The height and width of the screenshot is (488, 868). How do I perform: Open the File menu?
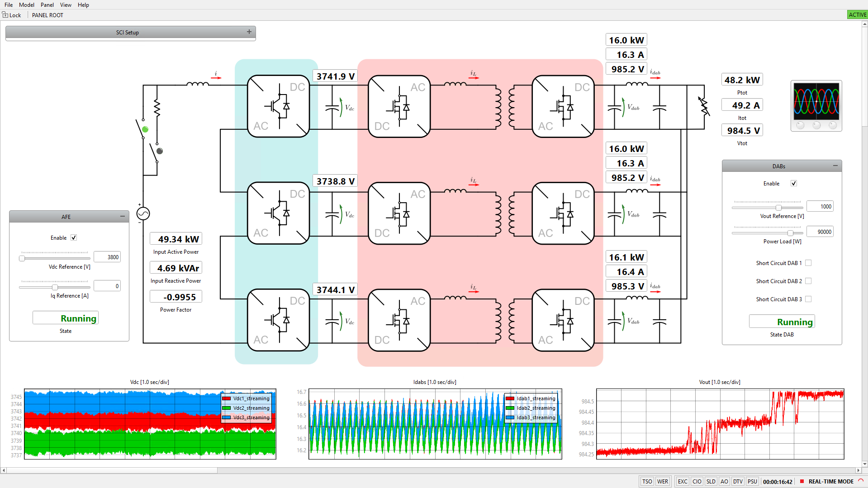point(9,5)
